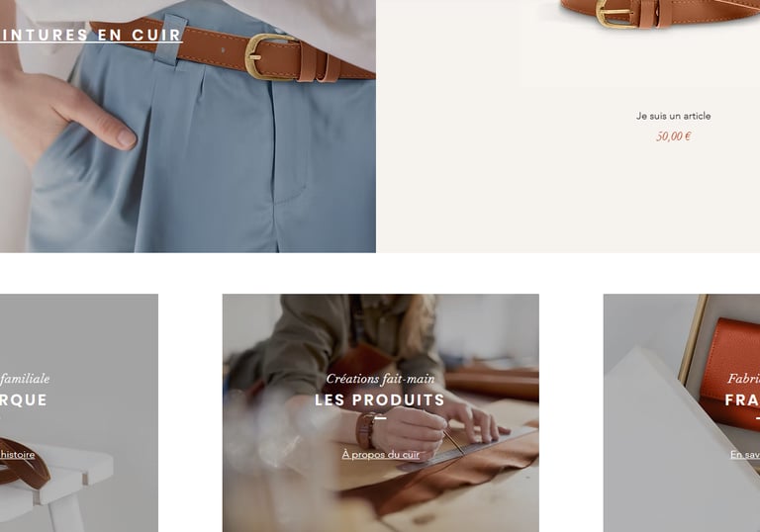Click the short divider under "LES PRODUITS"
Screen dimensions: 760x532
pyautogui.click(x=380, y=417)
